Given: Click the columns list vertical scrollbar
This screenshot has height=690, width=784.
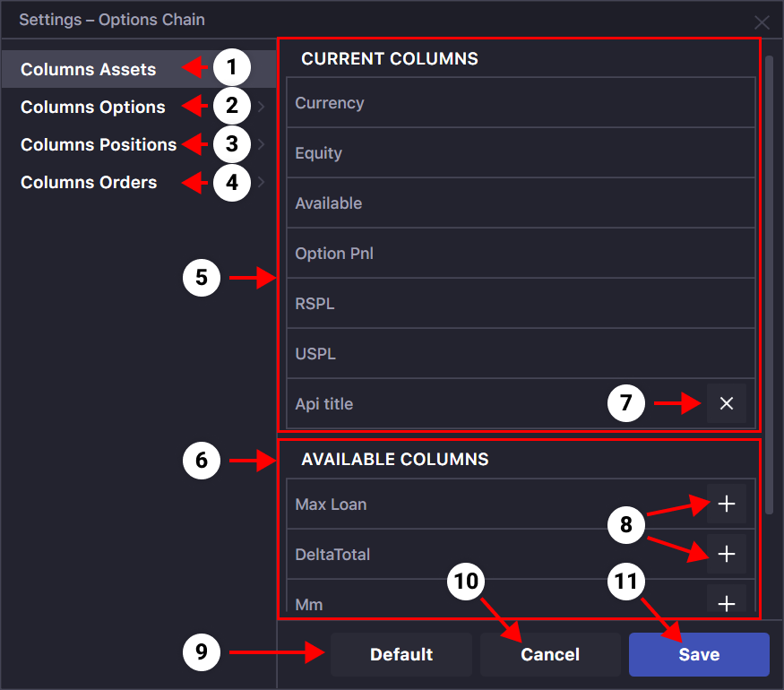Looking at the screenshot, I should 770,285.
